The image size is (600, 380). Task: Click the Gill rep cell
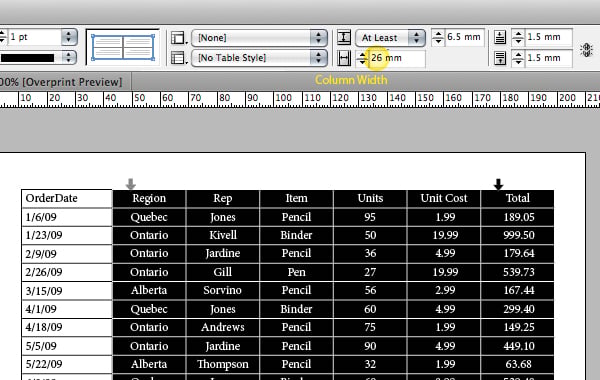(222, 272)
